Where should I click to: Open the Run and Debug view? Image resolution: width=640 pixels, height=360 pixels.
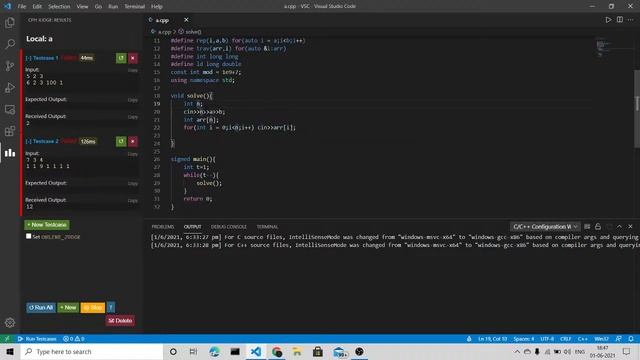pos(10,87)
